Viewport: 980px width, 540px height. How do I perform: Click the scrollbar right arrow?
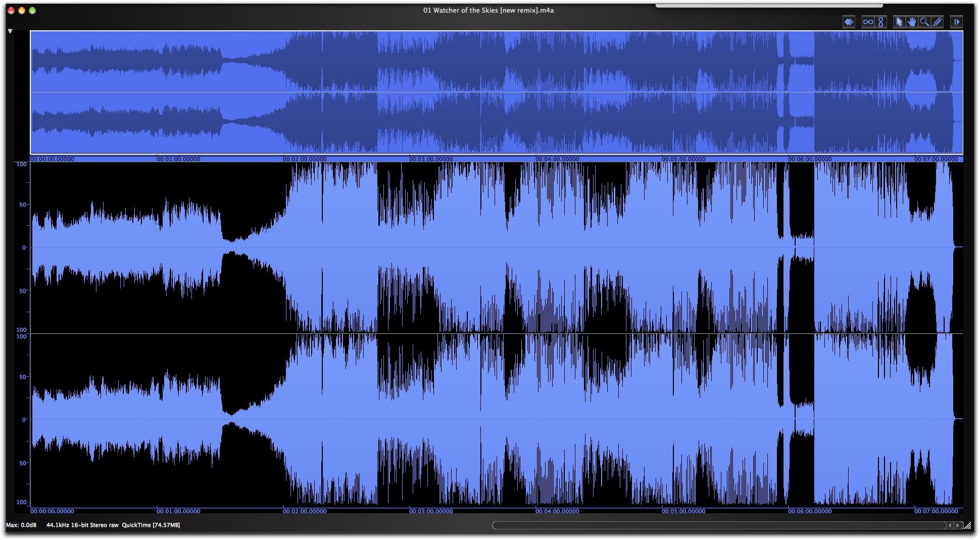click(957, 525)
